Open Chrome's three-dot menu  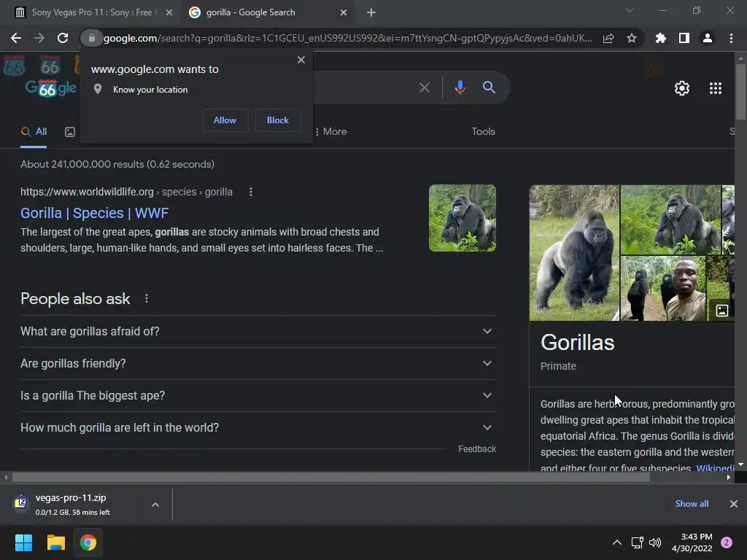click(731, 38)
